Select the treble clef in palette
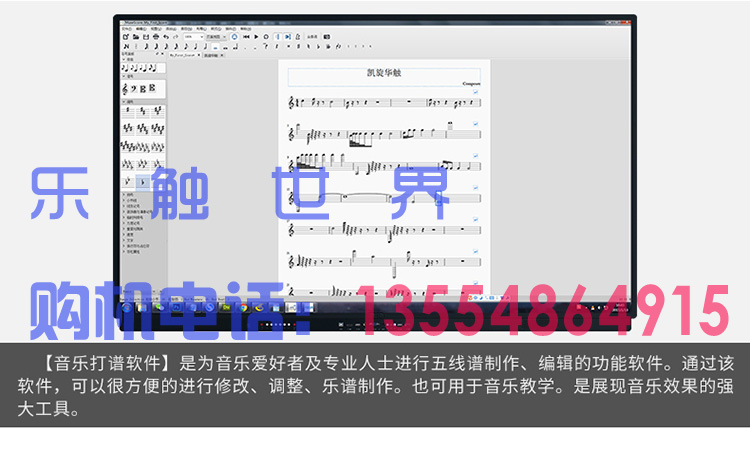The height and width of the screenshot is (452, 750). (x=125, y=88)
